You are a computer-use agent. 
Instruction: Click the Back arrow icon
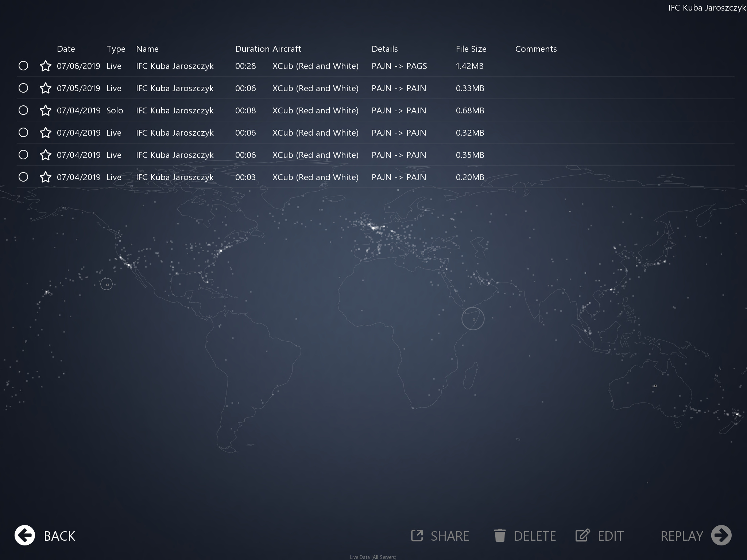pyautogui.click(x=25, y=536)
